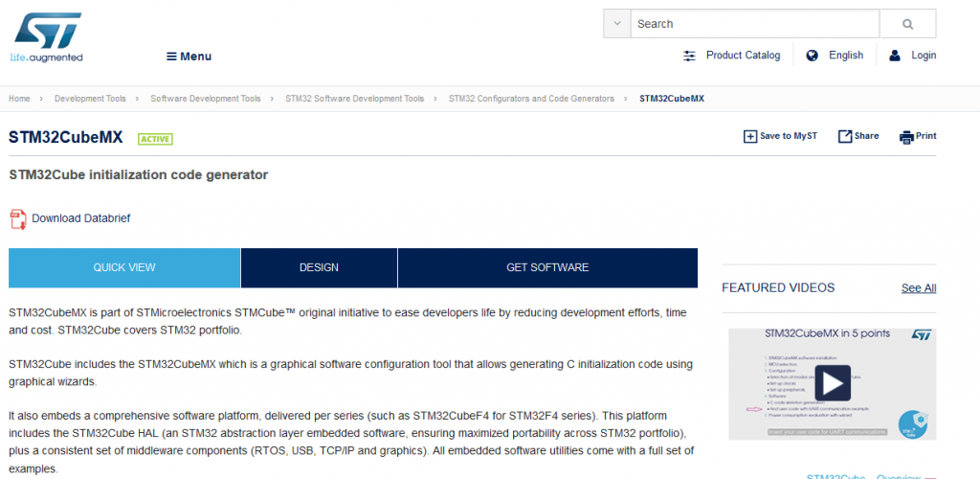The image size is (980, 479).
Task: Click Save to MyST label
Action: (789, 136)
